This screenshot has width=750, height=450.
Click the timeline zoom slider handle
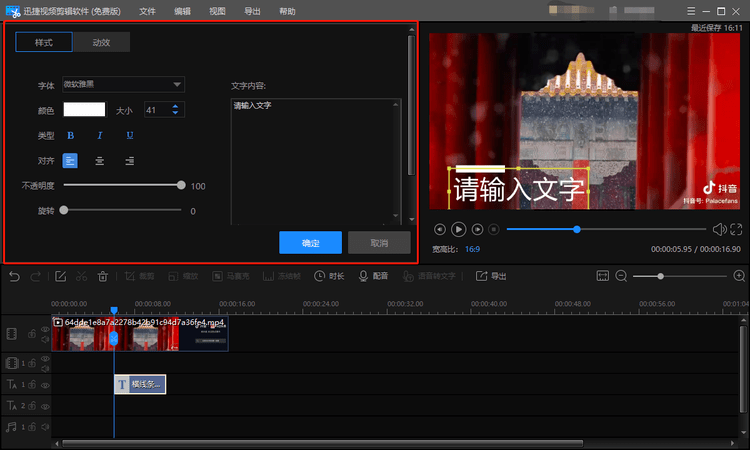(x=660, y=276)
